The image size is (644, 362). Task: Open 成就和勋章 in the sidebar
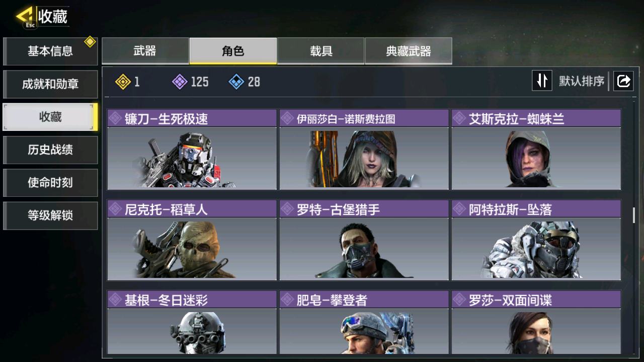50,84
